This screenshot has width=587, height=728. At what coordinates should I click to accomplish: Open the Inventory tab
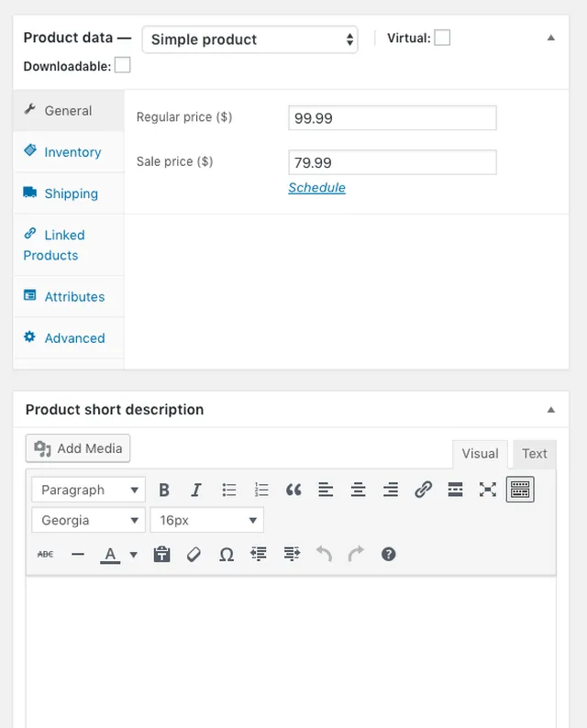tap(69, 152)
